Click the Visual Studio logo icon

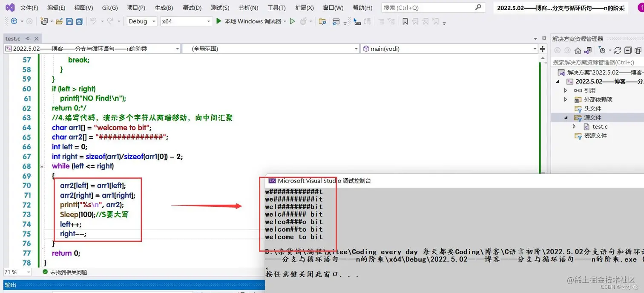coord(9,8)
